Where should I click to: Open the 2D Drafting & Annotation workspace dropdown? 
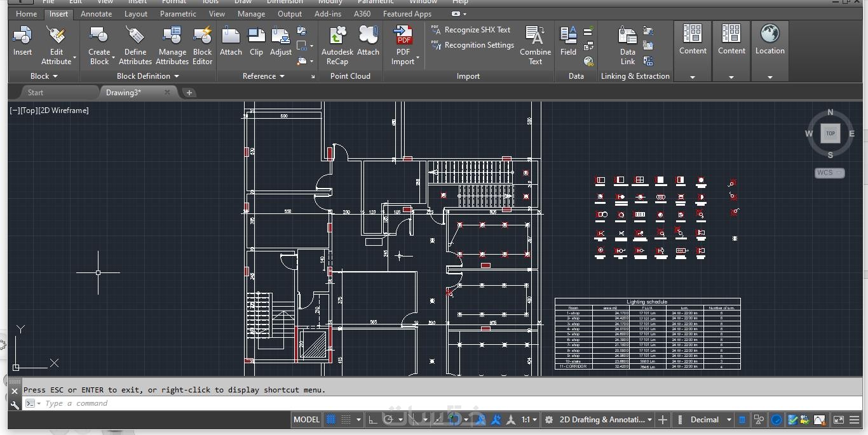click(x=605, y=420)
